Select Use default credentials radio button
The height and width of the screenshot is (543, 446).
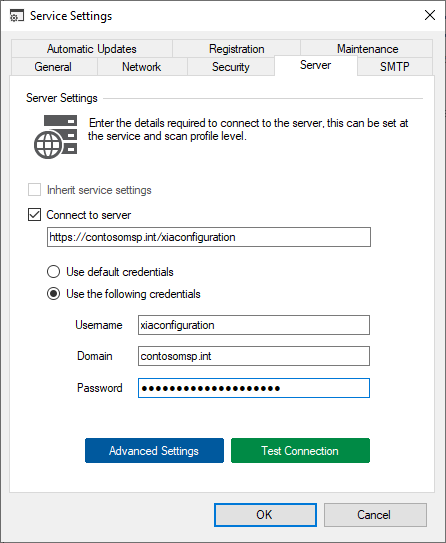(53, 272)
